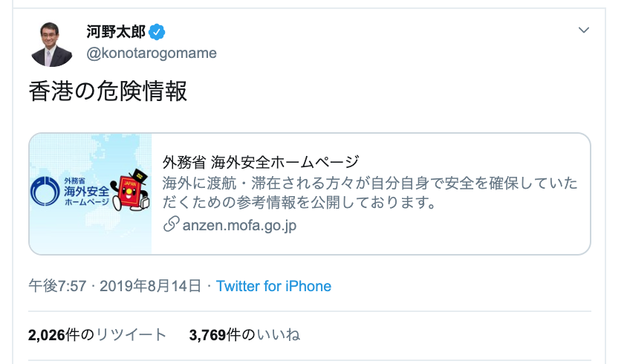The width and height of the screenshot is (627, 364).
Task: Click the tweet text 香港の危険情報
Action: (x=107, y=91)
